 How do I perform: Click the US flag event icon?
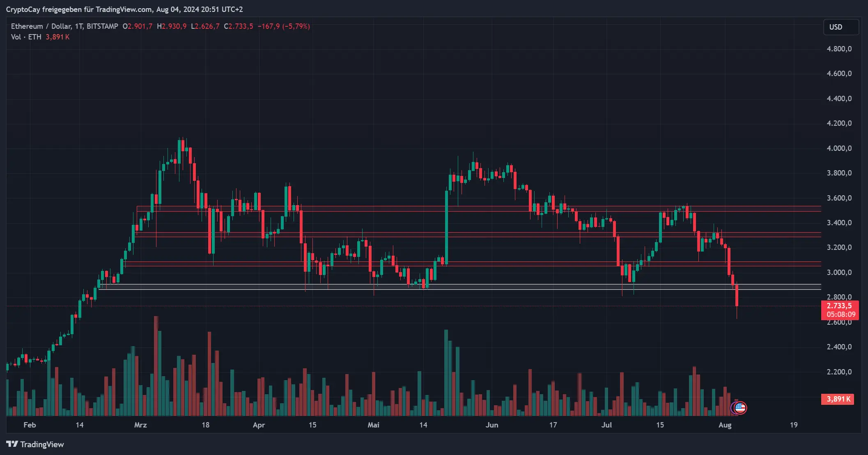(x=740, y=408)
